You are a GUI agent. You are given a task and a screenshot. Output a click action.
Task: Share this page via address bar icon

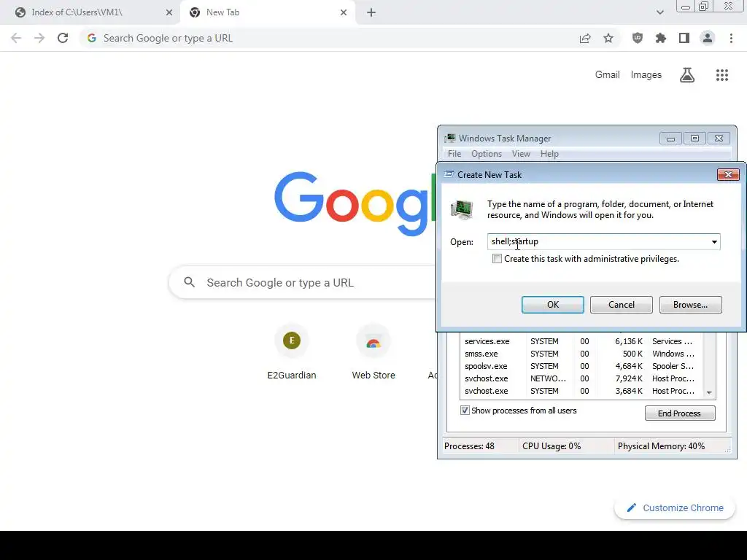point(585,38)
